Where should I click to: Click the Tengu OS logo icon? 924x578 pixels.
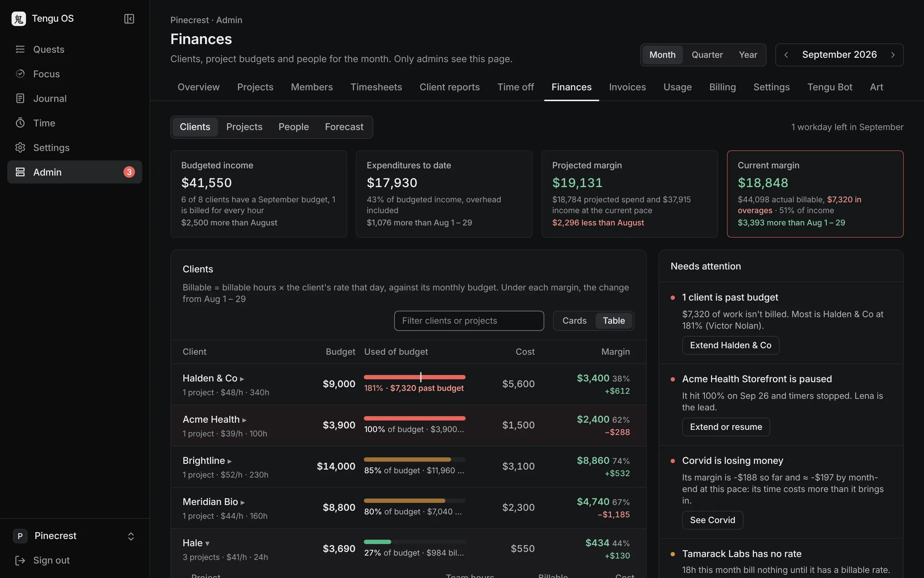(x=19, y=18)
